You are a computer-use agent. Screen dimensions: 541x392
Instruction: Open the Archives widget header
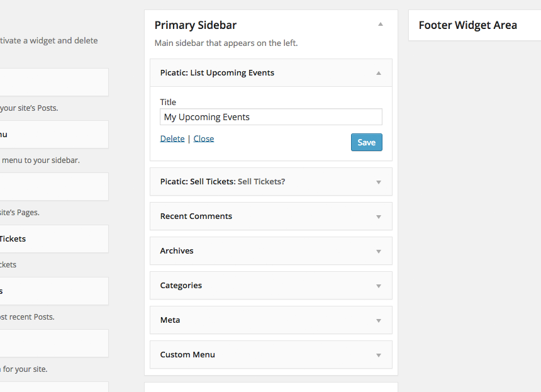[271, 251]
